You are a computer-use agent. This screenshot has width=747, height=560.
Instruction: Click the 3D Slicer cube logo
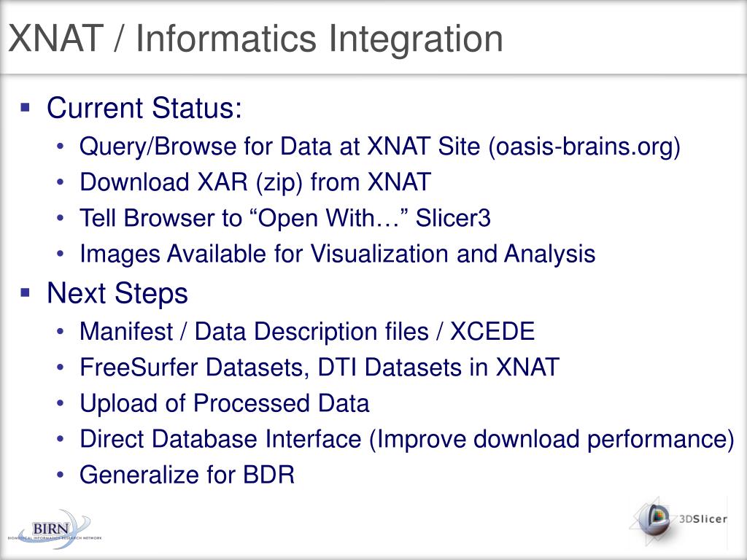coord(654,520)
